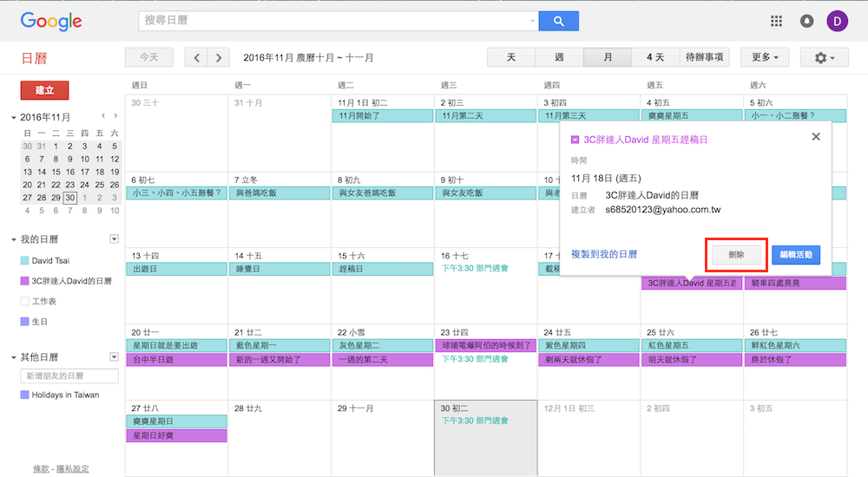Click the blue search magnifier button

tap(558, 21)
